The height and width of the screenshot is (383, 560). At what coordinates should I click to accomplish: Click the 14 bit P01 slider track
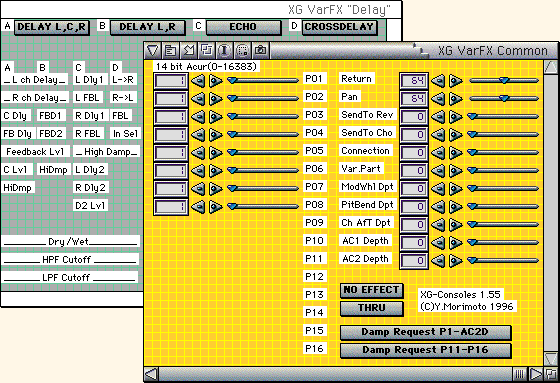click(264, 81)
